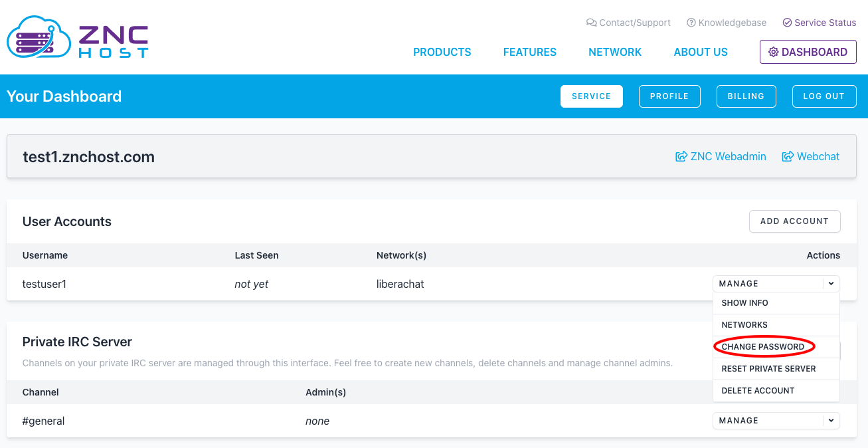Choose Show Info in Manage menu
Screen dimensions: 868x448
pyautogui.click(x=744, y=303)
